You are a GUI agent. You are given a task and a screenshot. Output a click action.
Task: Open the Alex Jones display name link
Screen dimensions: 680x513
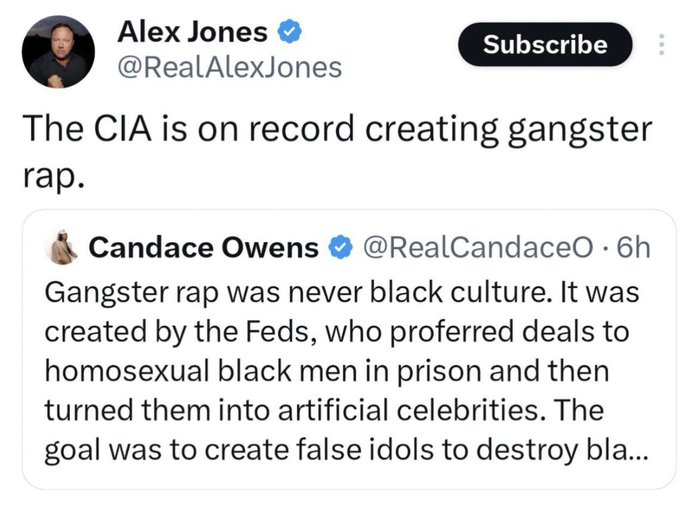(x=193, y=32)
